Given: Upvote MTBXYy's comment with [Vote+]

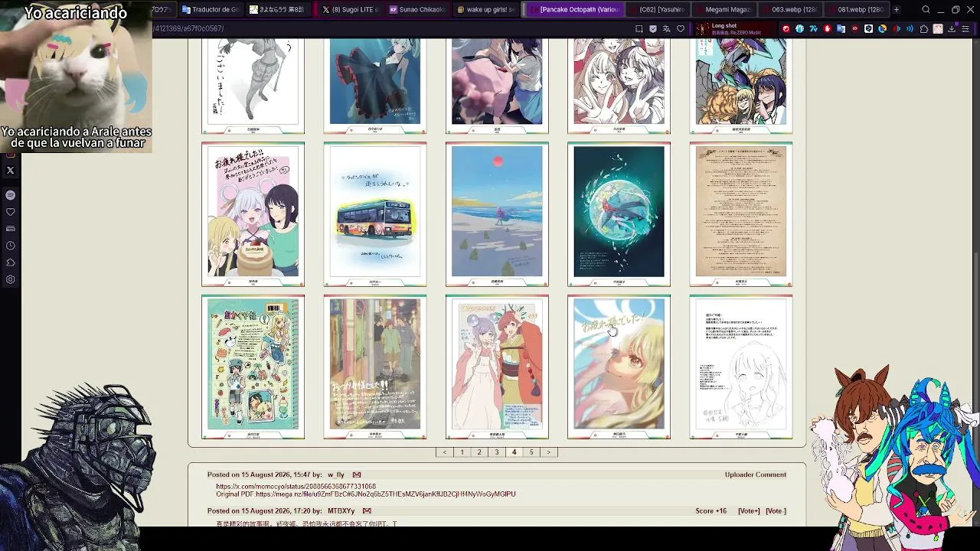Looking at the screenshot, I should 749,511.
